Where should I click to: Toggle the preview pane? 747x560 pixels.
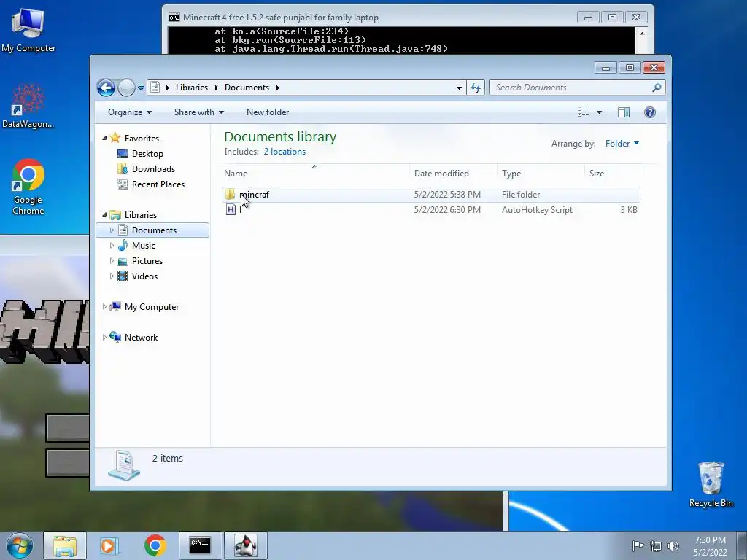[x=624, y=112]
